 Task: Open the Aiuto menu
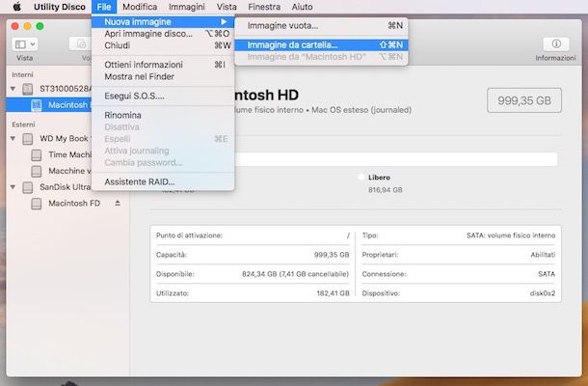302,7
